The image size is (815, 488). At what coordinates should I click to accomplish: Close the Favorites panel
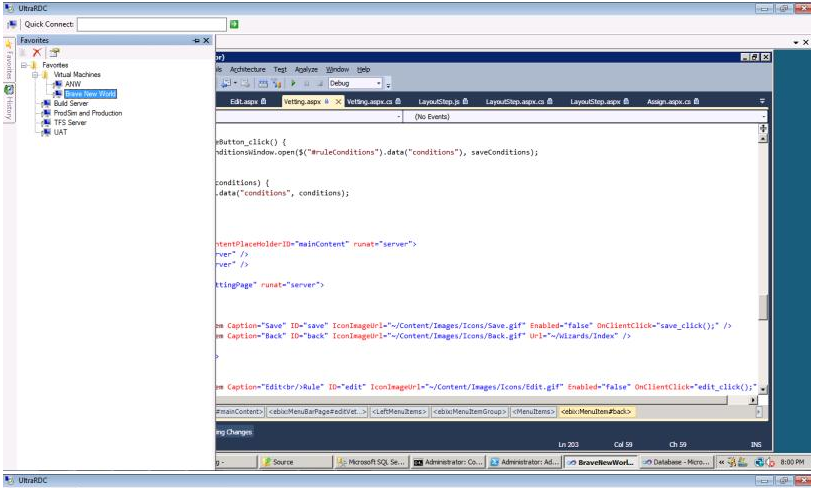(206, 40)
